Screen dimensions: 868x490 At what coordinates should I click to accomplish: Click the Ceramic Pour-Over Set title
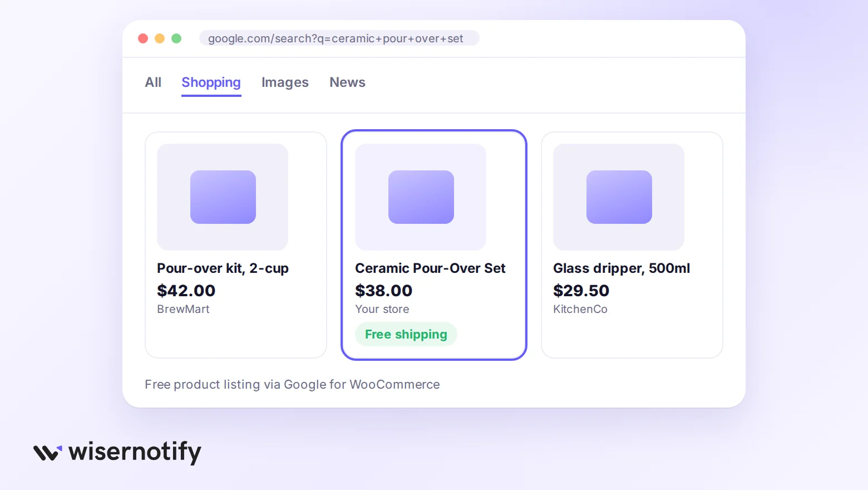tap(430, 268)
